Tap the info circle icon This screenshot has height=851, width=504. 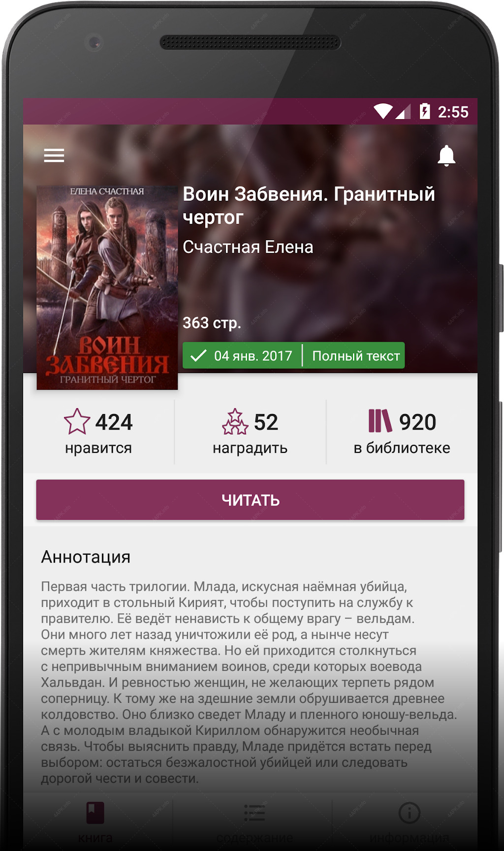[x=409, y=813]
